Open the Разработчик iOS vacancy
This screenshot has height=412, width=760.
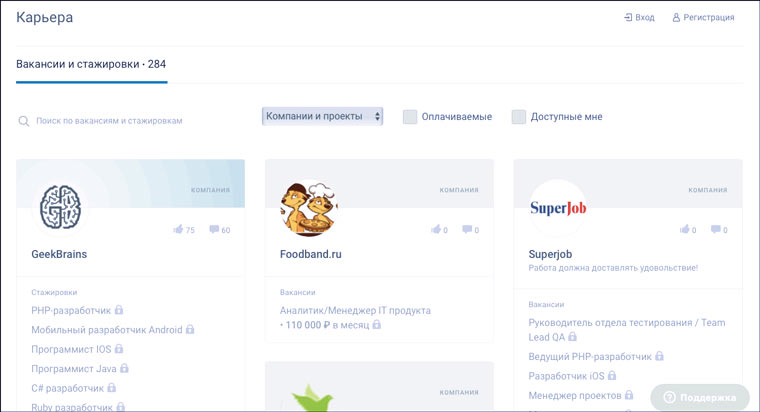point(566,376)
